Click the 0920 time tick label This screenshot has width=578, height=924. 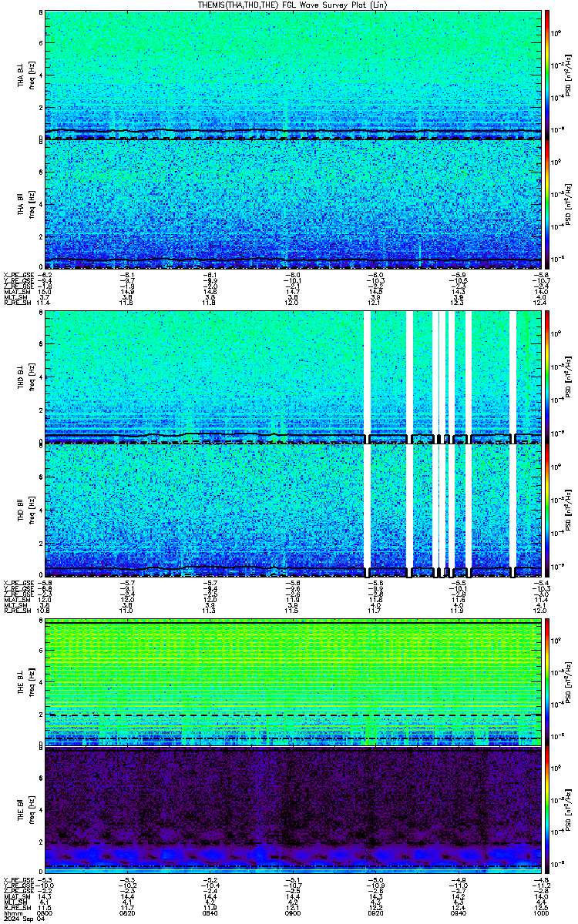[x=376, y=913]
